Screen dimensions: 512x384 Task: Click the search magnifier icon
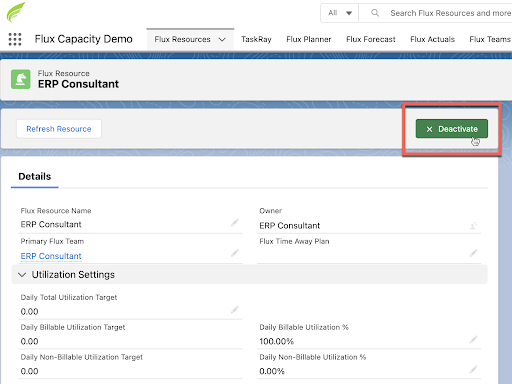pyautogui.click(x=375, y=13)
